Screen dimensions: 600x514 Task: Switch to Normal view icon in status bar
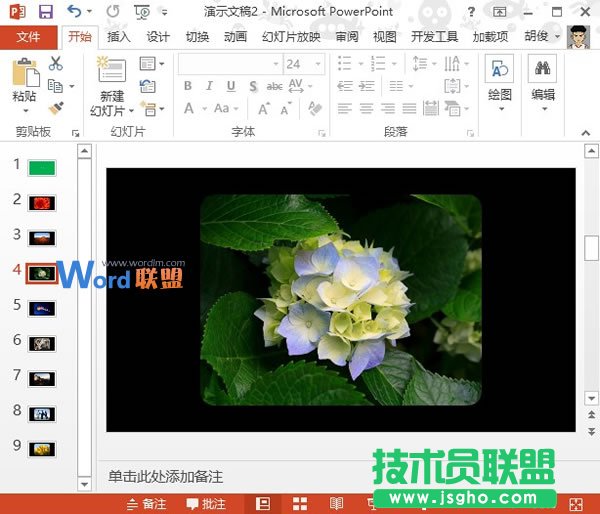click(x=263, y=504)
